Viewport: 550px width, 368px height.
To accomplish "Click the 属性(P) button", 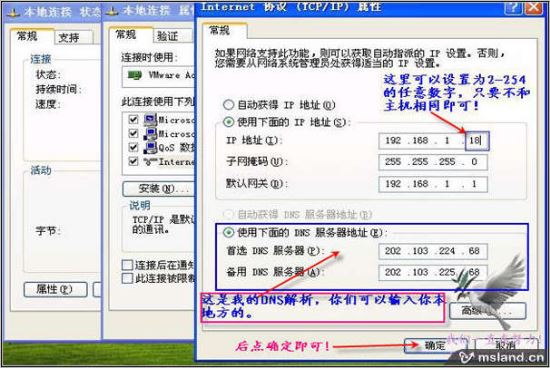I will click(55, 289).
